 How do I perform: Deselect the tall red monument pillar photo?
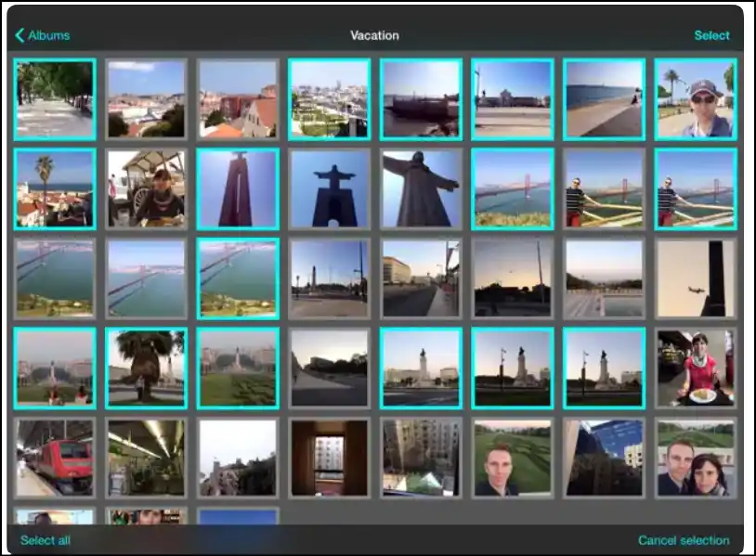[238, 188]
